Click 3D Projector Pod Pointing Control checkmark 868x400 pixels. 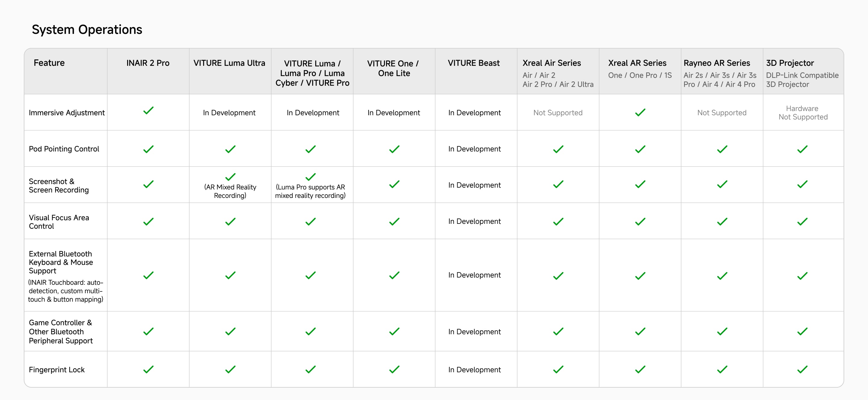[x=802, y=149]
